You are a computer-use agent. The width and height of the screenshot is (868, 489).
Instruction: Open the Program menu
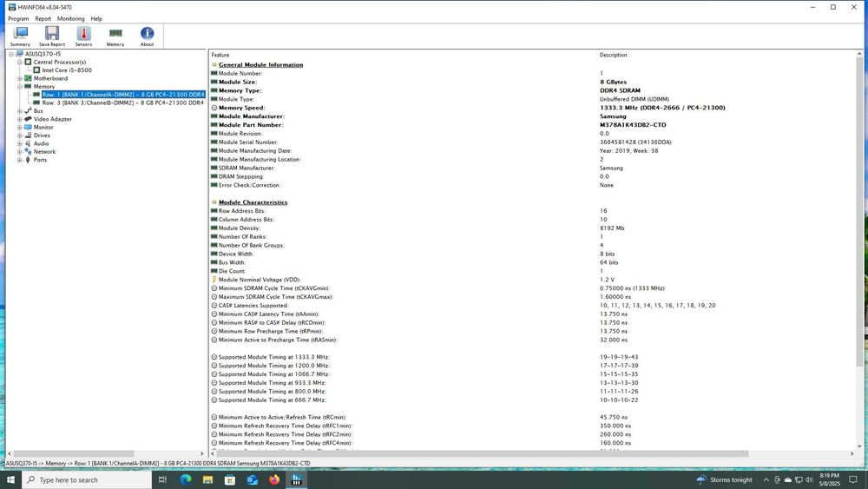click(18, 18)
